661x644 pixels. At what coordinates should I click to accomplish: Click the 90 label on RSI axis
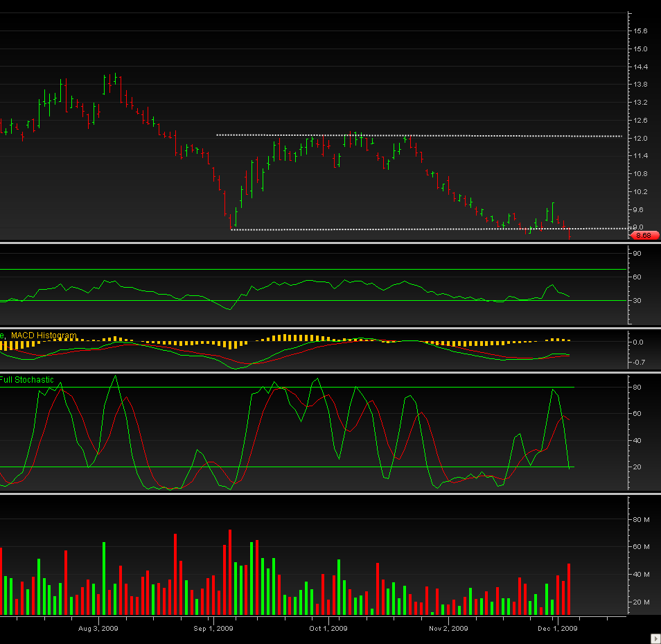(x=637, y=254)
